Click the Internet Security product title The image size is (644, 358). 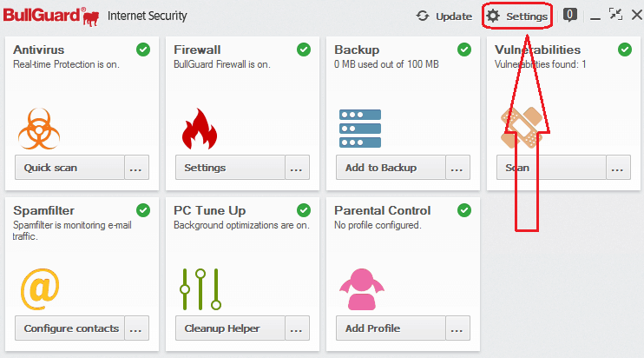click(x=147, y=16)
